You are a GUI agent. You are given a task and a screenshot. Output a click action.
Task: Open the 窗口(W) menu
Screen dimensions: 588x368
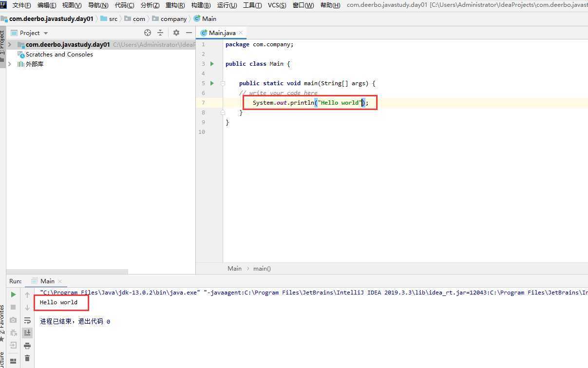[303, 5]
